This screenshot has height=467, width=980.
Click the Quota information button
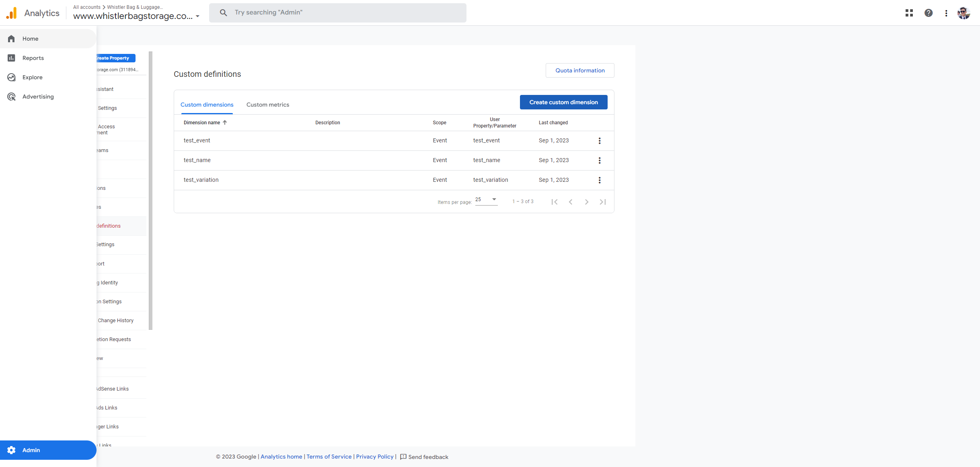tap(580, 70)
